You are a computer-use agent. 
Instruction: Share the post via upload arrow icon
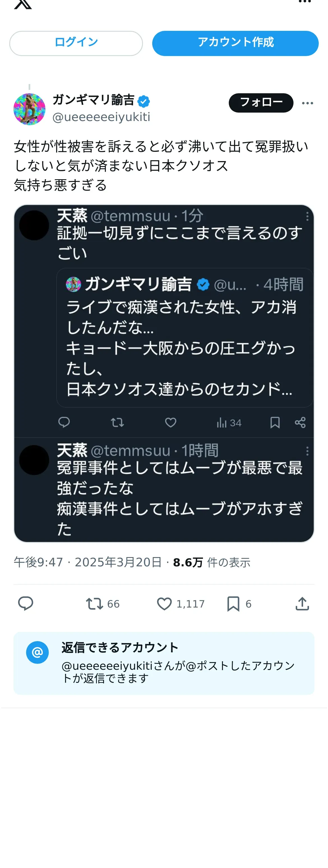coord(302,604)
